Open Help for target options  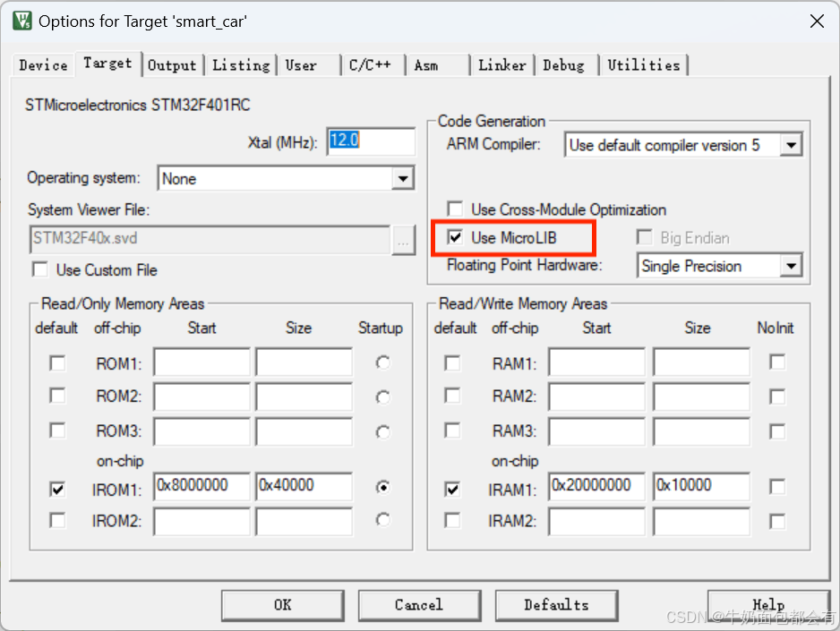[x=768, y=605]
